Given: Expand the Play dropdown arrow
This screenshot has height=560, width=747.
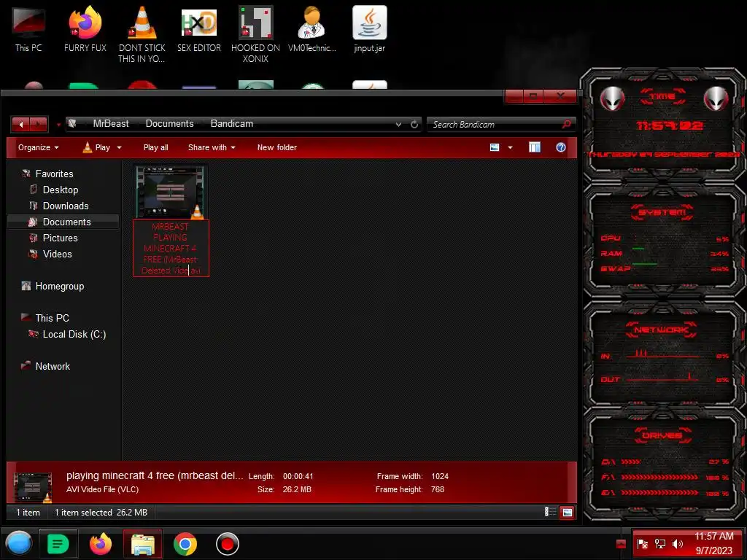Looking at the screenshot, I should (x=119, y=147).
